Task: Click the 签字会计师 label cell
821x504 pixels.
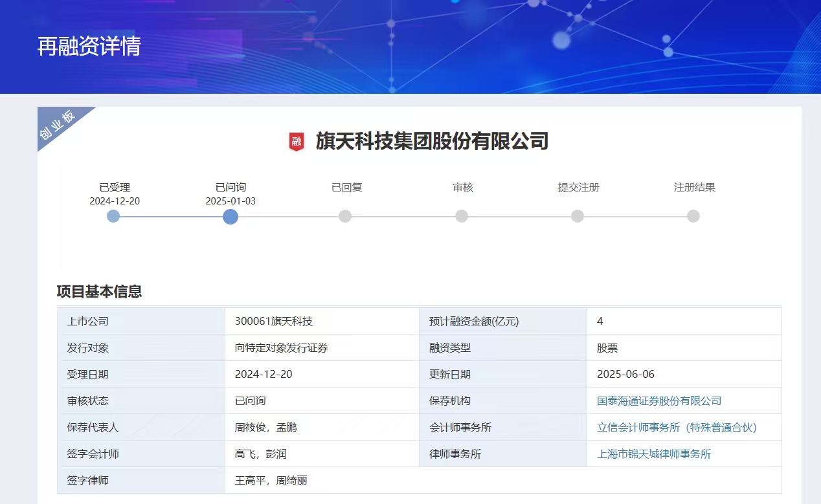Action: pos(141,454)
